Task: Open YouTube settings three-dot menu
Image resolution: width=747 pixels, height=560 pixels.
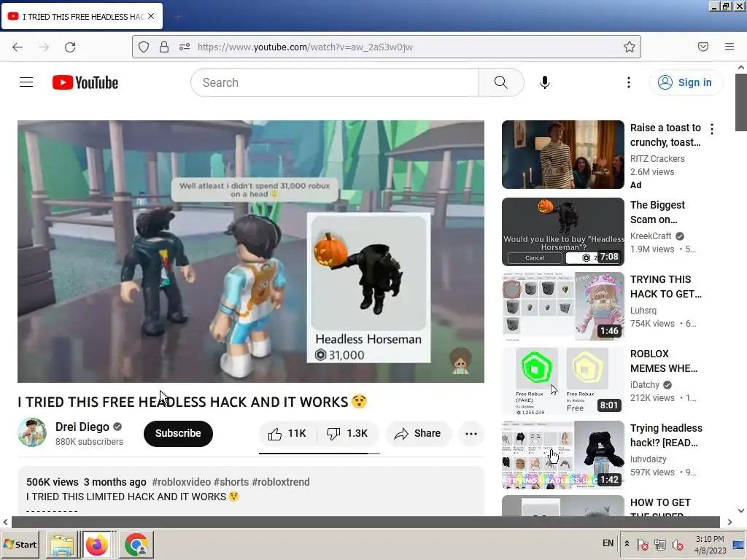Action: 629,82
